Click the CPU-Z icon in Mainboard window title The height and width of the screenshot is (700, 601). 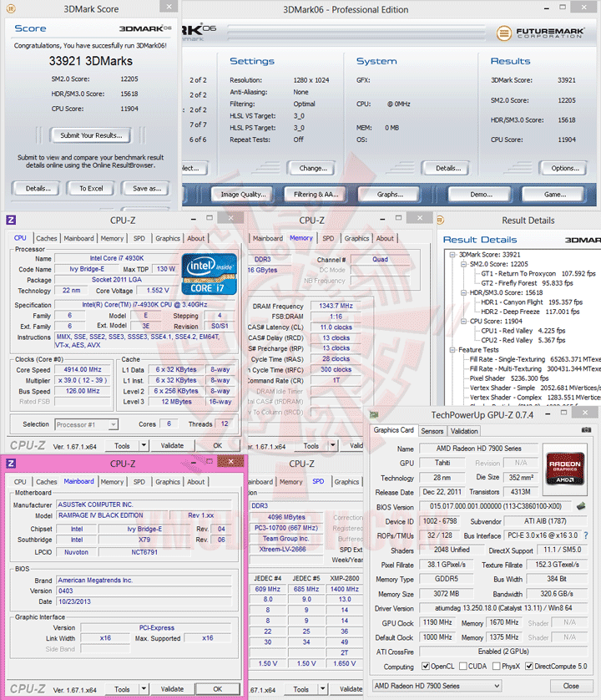(11, 464)
